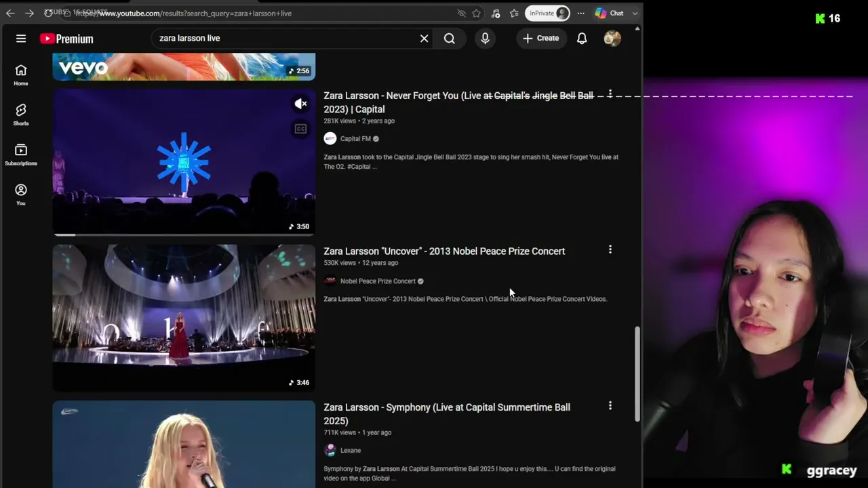Click the description mentioning "Official Nobel Peace Prize Concert Videos"
Image resolution: width=868 pixels, height=488 pixels.
point(465,299)
